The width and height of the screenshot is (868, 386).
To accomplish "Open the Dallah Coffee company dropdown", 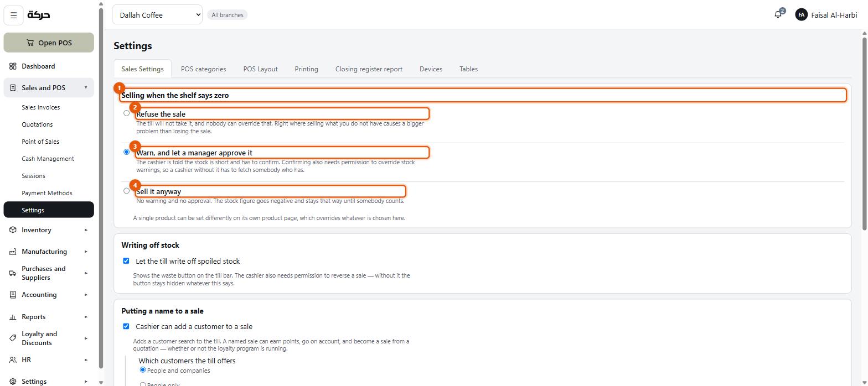I will coord(157,15).
